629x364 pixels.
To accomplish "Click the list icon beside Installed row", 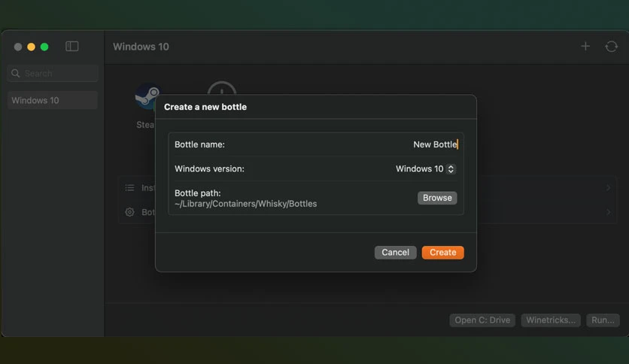I will point(129,187).
